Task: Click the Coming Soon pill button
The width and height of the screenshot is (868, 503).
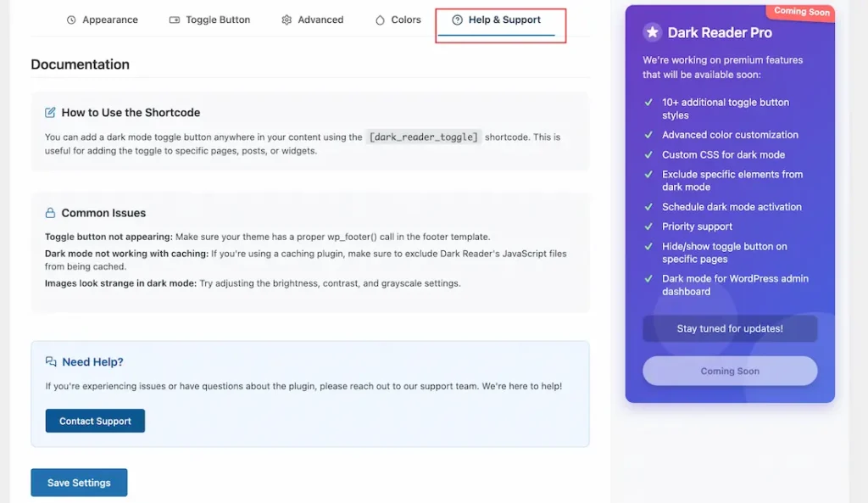Action: click(x=730, y=371)
